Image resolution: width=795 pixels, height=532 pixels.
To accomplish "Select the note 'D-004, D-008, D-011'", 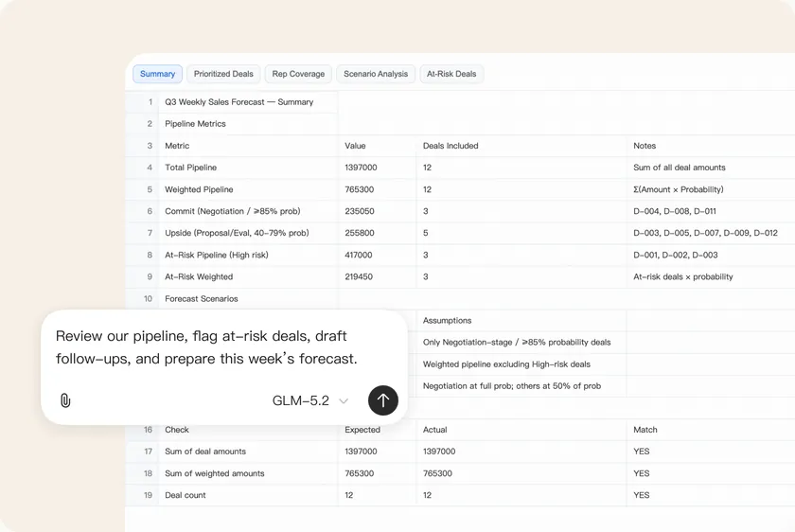I will (711, 211).
